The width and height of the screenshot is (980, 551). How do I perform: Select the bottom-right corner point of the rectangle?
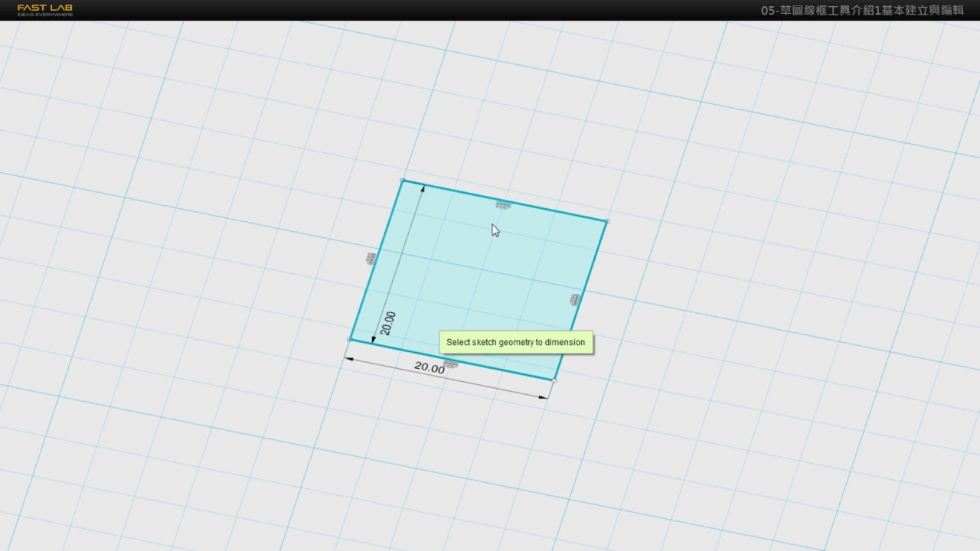(554, 380)
